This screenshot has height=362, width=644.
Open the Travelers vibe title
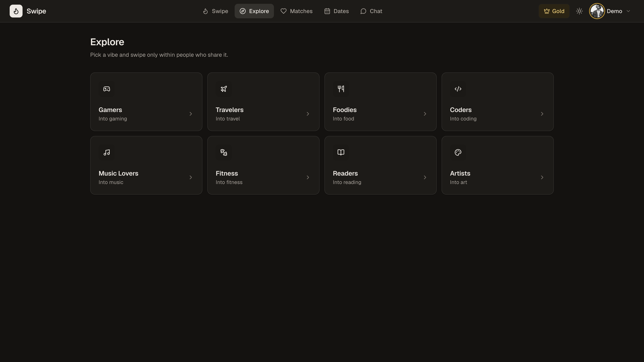pyautogui.click(x=229, y=110)
